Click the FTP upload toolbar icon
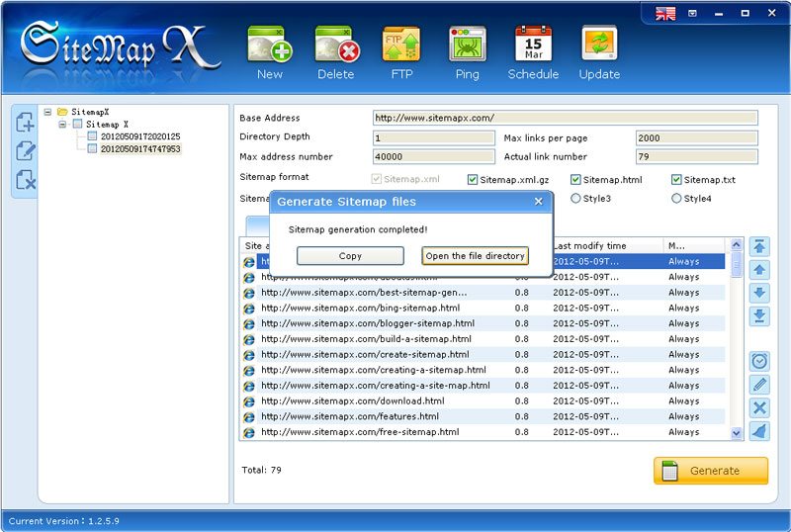This screenshot has height=532, width=791. (401, 46)
